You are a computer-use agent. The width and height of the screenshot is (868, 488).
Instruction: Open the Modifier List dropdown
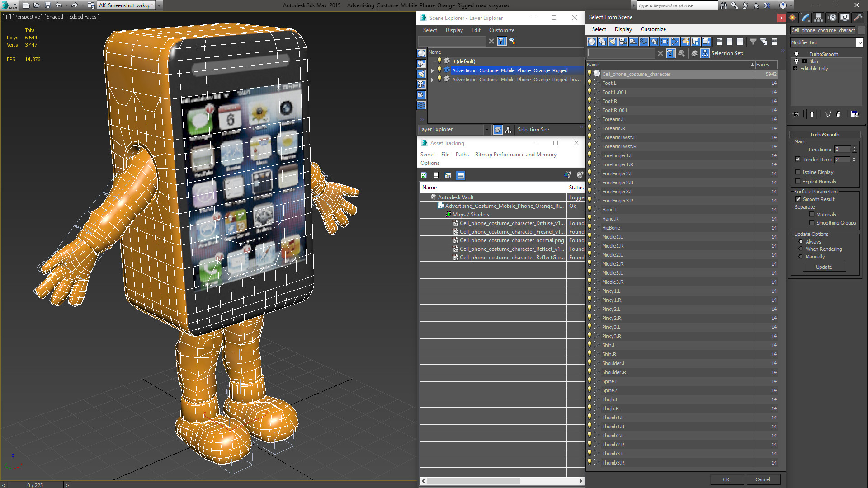(x=859, y=42)
